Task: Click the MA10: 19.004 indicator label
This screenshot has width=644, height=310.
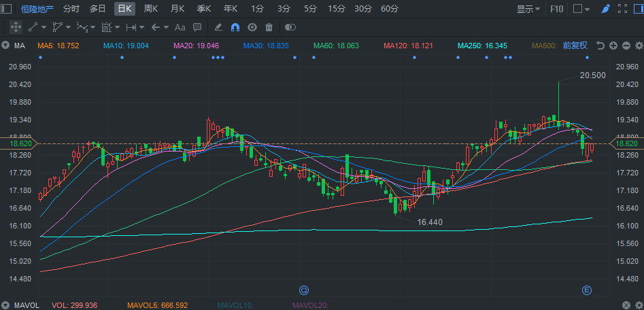Action: 126,46
